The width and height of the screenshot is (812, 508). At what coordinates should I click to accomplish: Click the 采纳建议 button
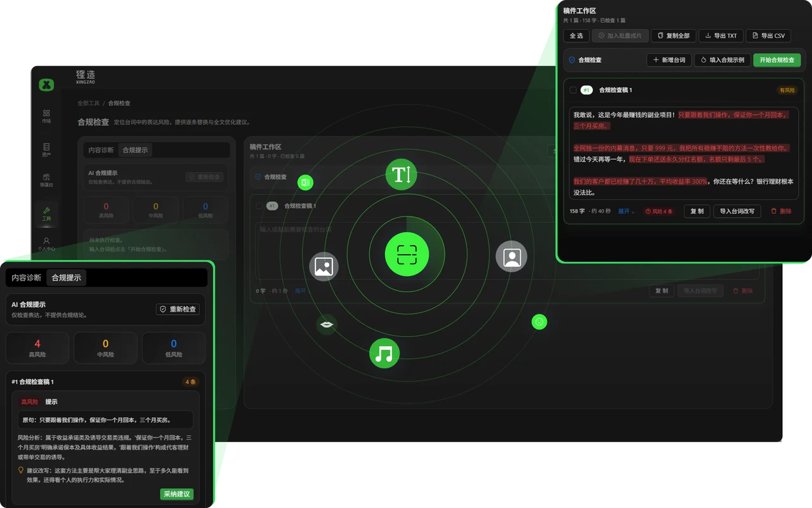pyautogui.click(x=177, y=494)
